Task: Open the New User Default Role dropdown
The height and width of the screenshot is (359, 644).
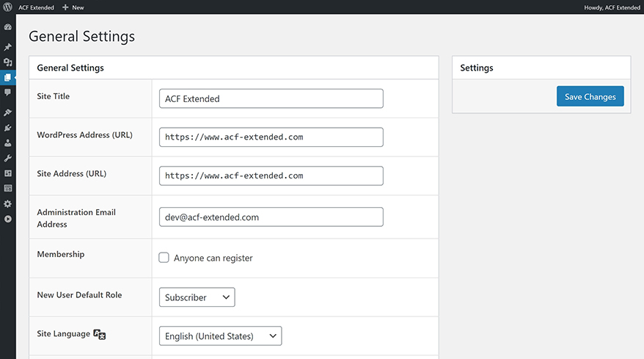Action: [197, 297]
